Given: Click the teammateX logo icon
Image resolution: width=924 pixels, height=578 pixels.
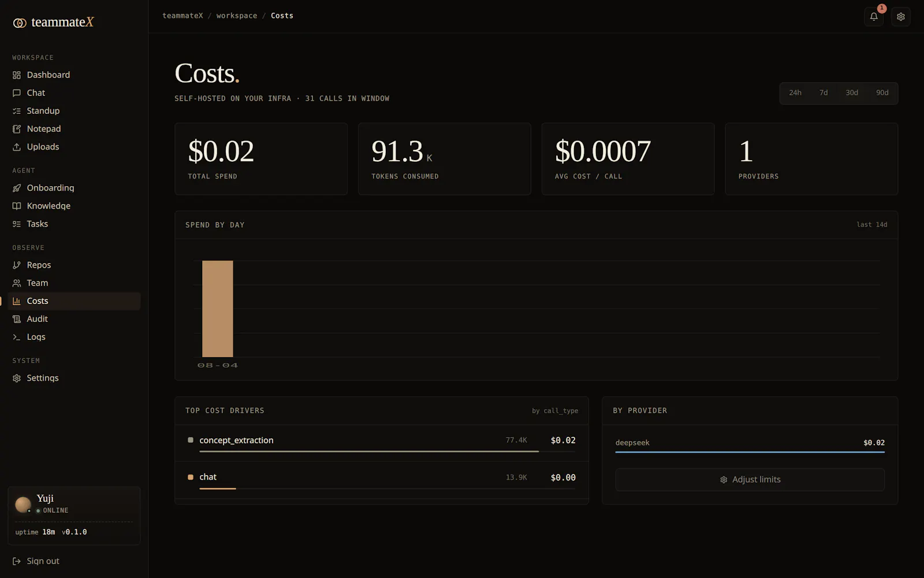Looking at the screenshot, I should [x=20, y=23].
